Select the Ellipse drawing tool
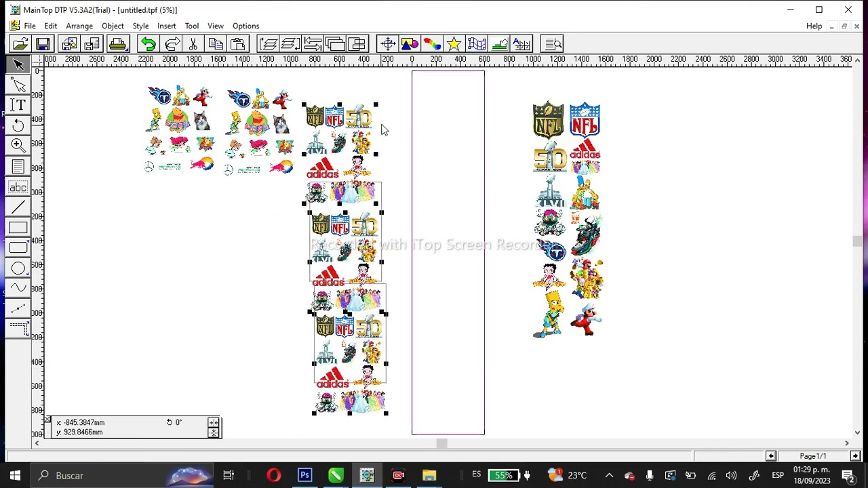 18,268
